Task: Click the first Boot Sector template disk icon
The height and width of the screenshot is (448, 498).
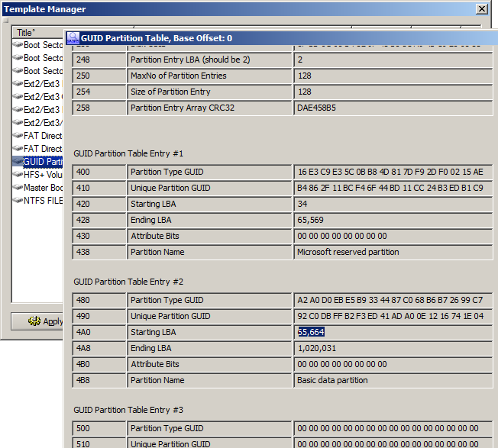Action: click(x=18, y=45)
